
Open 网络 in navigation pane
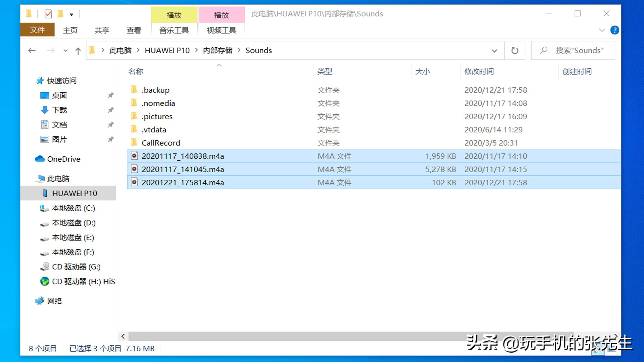coord(54,301)
